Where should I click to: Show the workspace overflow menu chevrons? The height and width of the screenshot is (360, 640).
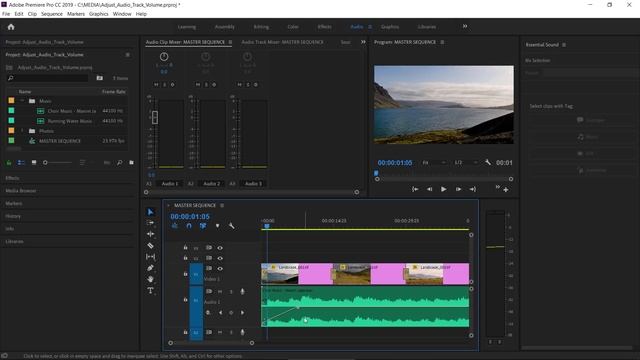tap(464, 27)
